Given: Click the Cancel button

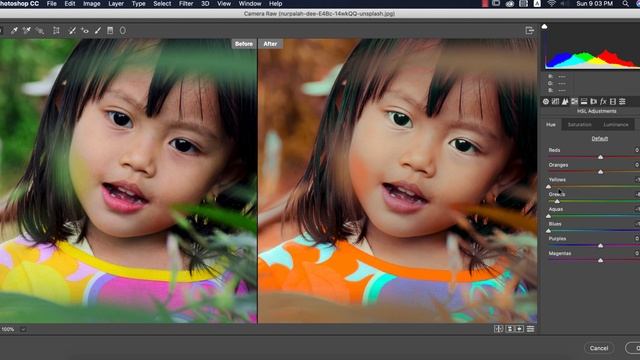Looking at the screenshot, I should pos(599,348).
